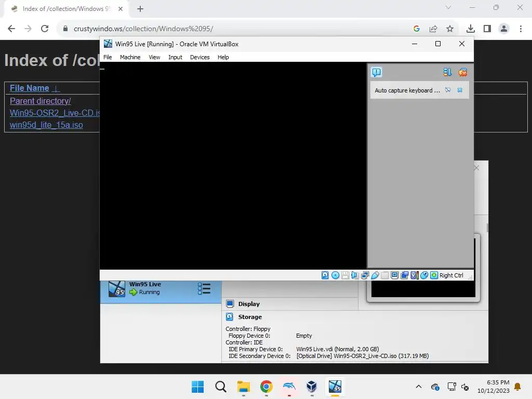Viewport: 532px width, 399px height.
Task: Open Chrome downloads icon
Action: coord(470,29)
